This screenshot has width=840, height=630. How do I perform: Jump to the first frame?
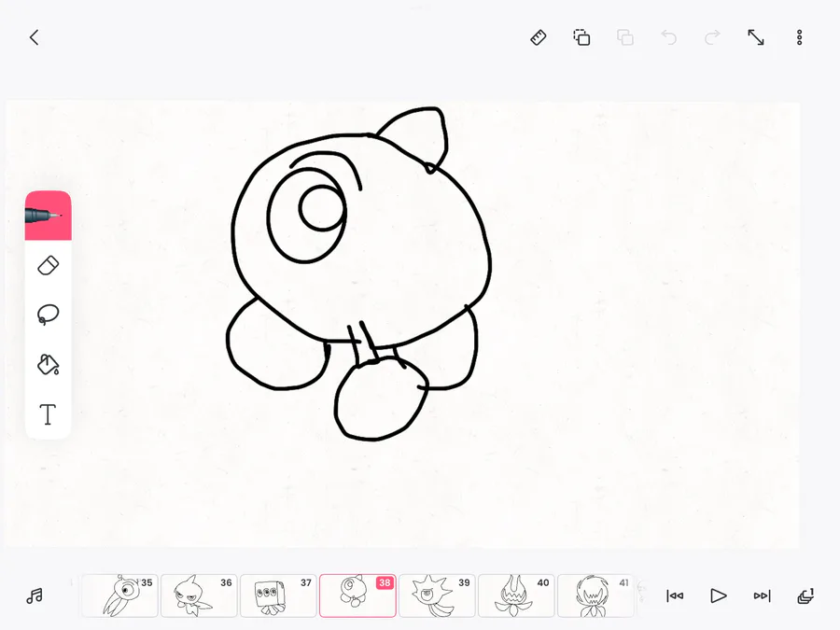(x=675, y=595)
